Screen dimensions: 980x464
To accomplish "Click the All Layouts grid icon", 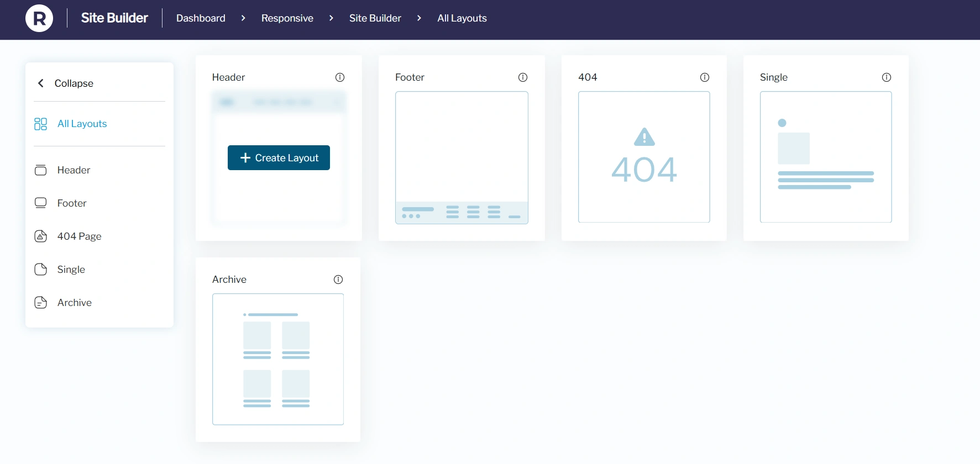I will tap(40, 124).
